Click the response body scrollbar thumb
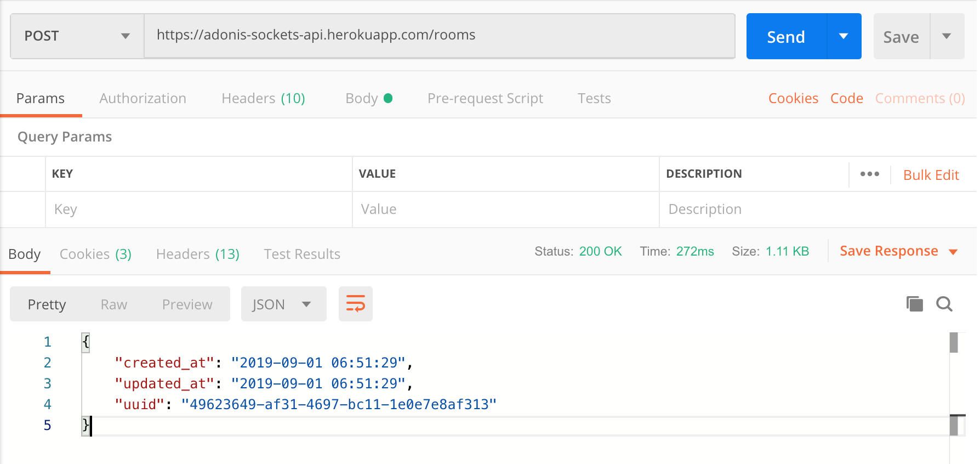The height and width of the screenshot is (464, 980). 954,343
